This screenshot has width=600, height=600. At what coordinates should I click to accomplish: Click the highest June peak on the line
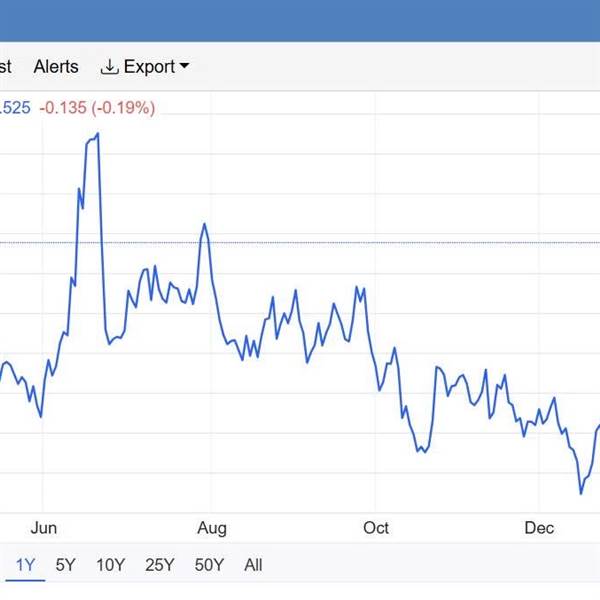click(97, 134)
